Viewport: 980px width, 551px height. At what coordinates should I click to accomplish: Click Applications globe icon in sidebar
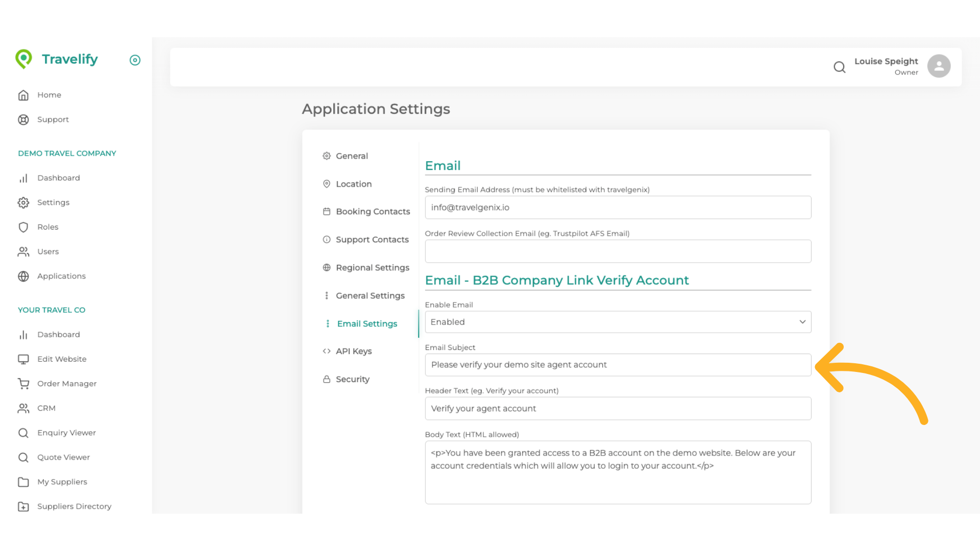(x=23, y=276)
